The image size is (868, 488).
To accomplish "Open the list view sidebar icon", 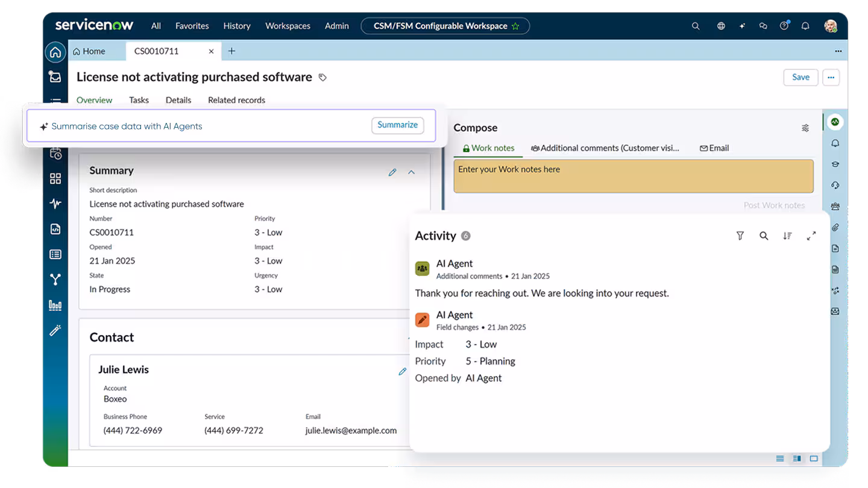I will pyautogui.click(x=55, y=254).
